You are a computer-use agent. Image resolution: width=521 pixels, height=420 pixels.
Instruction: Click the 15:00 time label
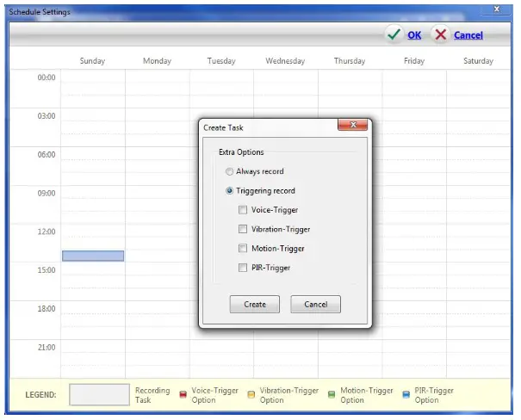click(x=47, y=270)
